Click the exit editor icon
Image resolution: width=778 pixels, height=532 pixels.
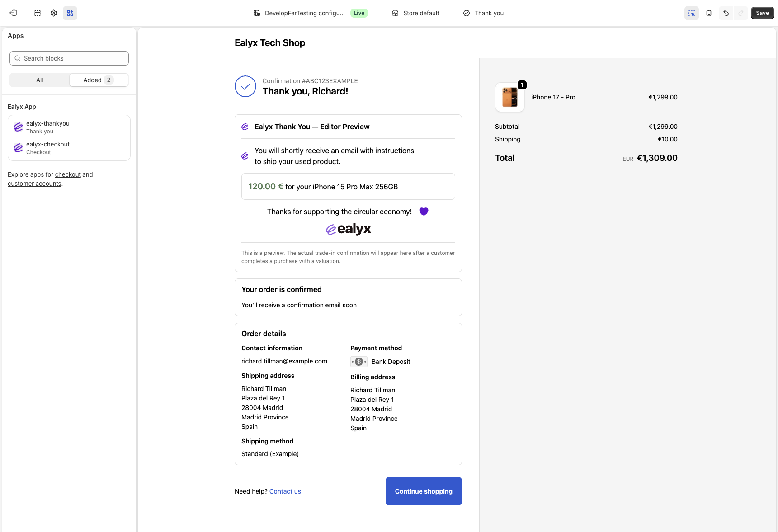pyautogui.click(x=13, y=13)
